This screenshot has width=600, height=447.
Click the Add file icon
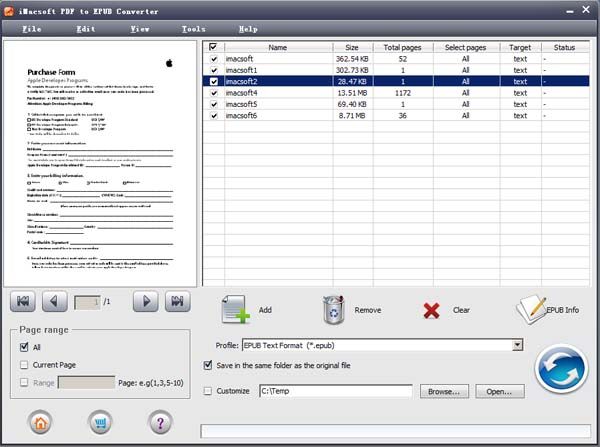[x=235, y=309]
